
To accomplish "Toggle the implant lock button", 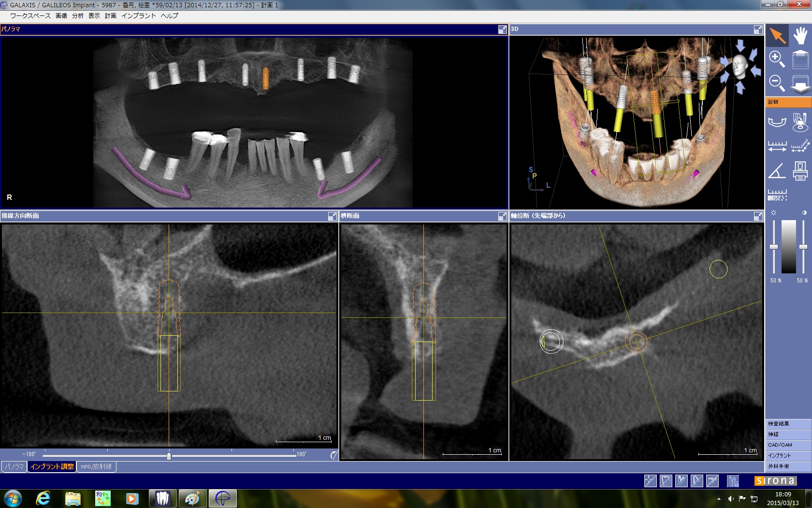I will (x=733, y=480).
